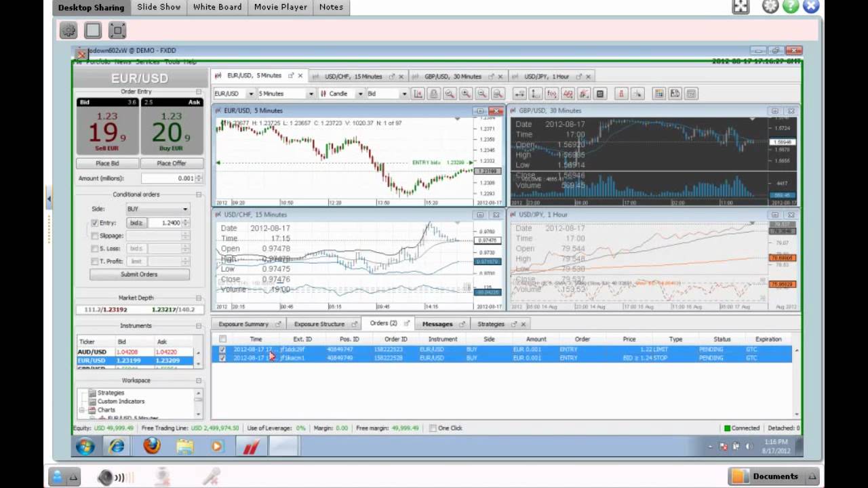Click the Sell EUR bid price tile
The image size is (868, 488).
107,126
